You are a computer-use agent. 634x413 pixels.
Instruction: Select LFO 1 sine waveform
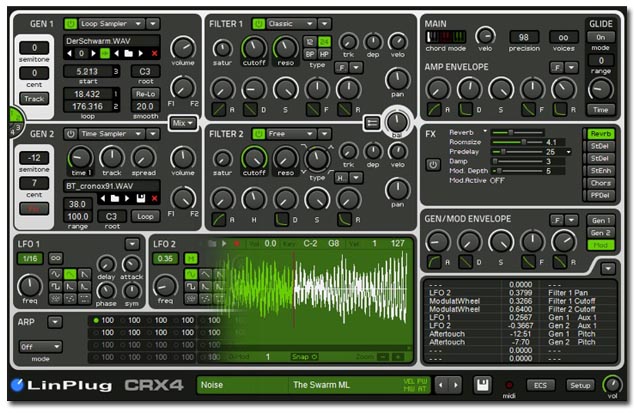[x=55, y=274]
